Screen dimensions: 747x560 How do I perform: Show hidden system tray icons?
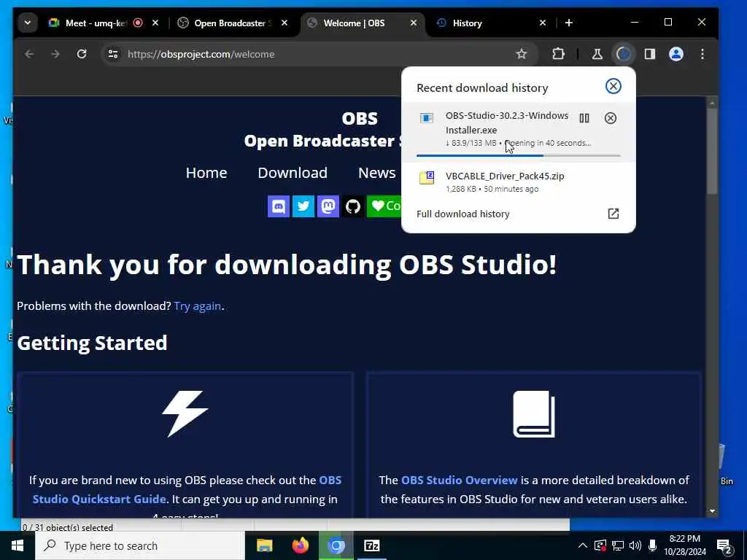pyautogui.click(x=583, y=545)
